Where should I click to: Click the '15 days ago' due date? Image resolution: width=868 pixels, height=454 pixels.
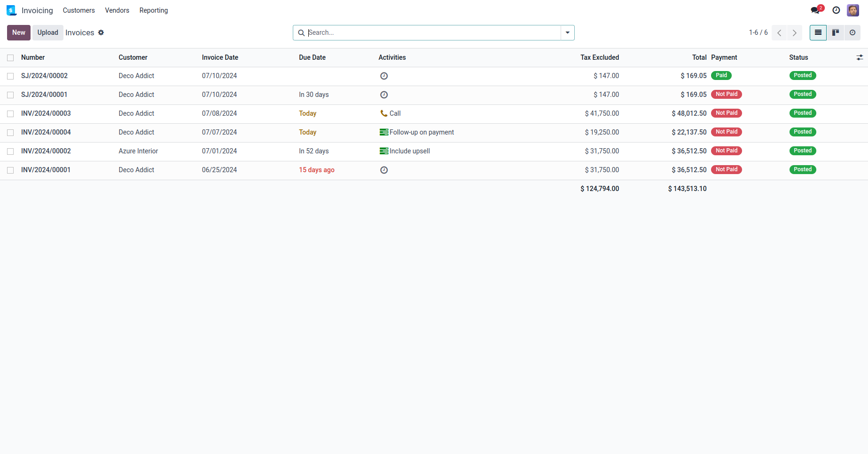click(317, 170)
